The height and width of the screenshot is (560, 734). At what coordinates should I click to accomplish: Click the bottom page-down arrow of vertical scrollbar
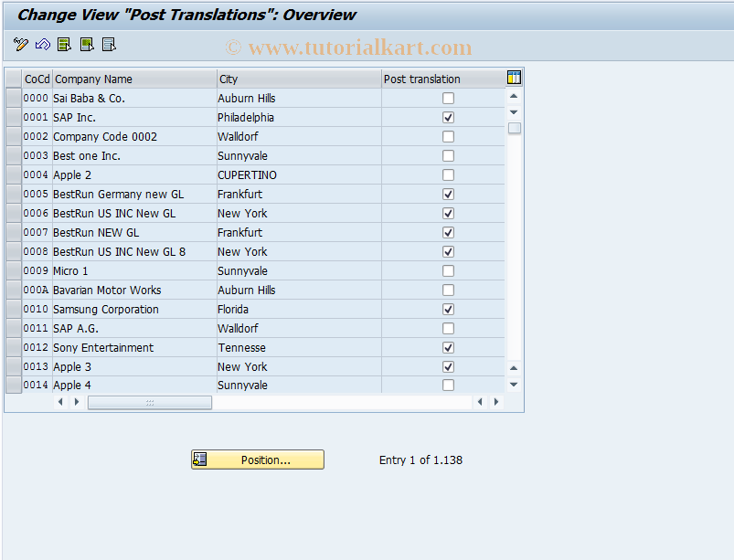(514, 385)
